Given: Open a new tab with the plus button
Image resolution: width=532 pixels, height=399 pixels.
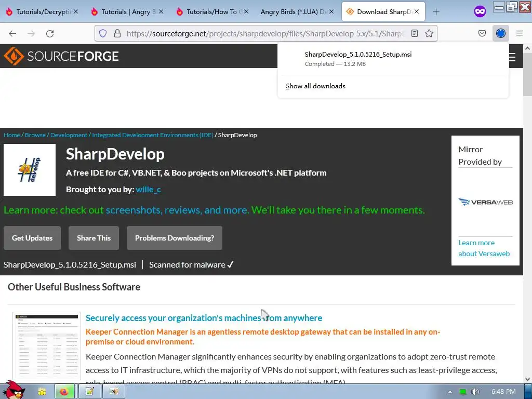Looking at the screenshot, I should coord(436,12).
